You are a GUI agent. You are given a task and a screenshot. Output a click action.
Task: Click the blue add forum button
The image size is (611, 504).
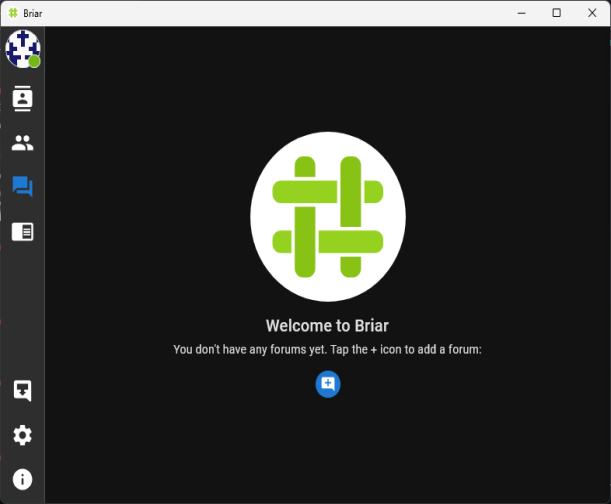(328, 384)
